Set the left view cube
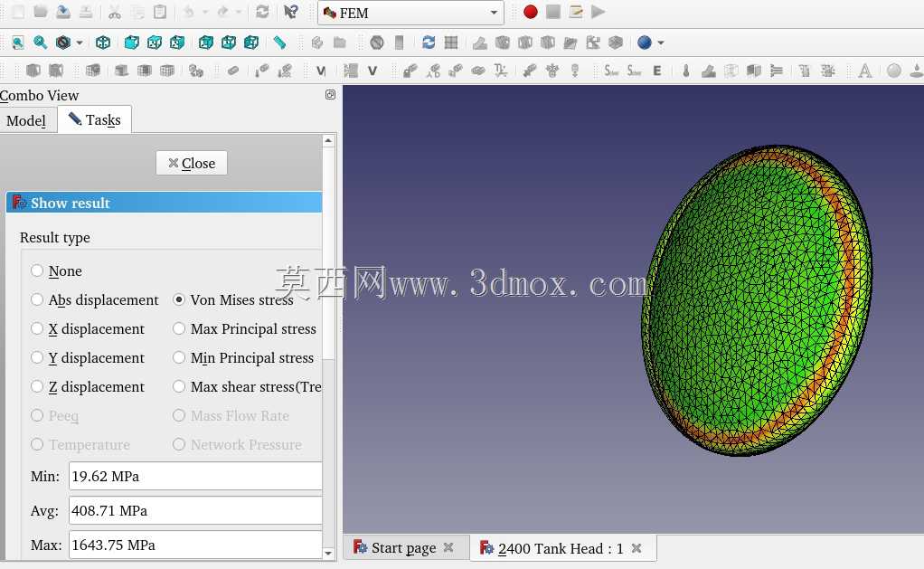This screenshot has height=569, width=924. (x=251, y=43)
